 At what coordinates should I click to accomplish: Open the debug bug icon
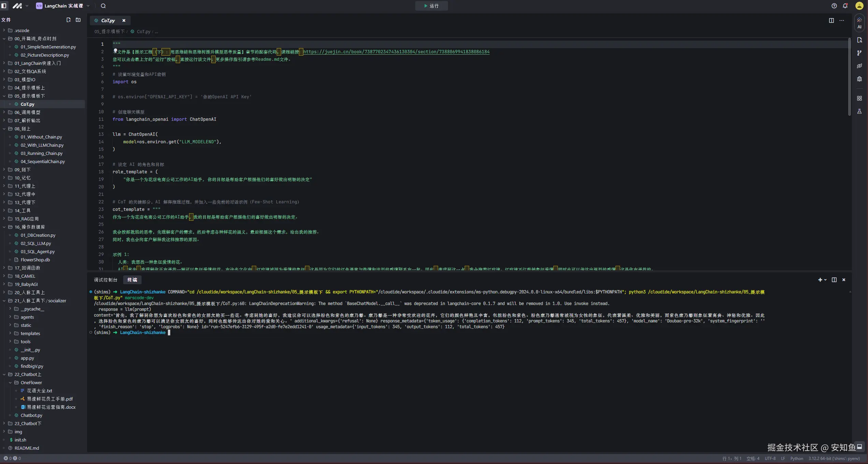(859, 79)
